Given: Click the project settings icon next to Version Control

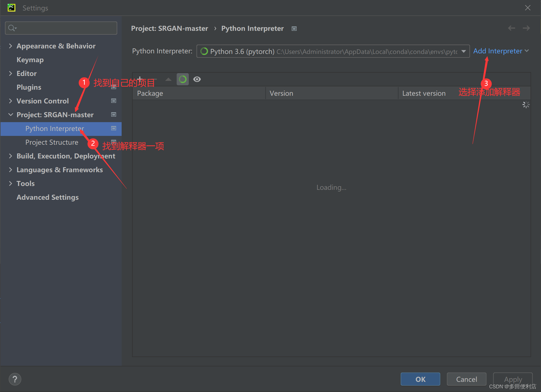Looking at the screenshot, I should [113, 101].
